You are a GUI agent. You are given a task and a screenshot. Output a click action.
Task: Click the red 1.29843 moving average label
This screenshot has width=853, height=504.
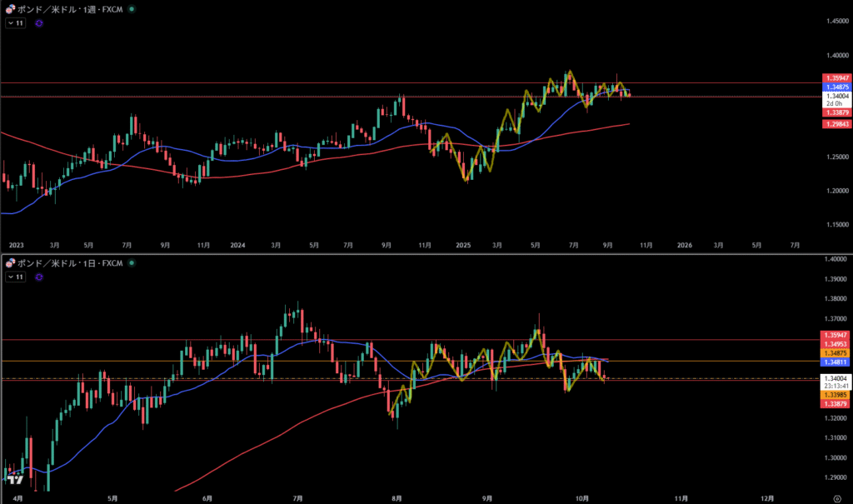coord(836,123)
